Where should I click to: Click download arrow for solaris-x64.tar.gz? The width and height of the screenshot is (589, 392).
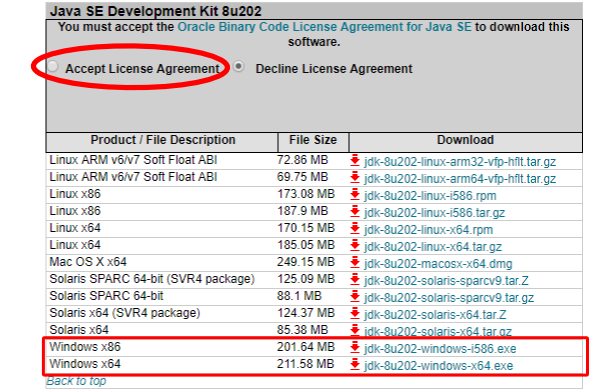point(355,330)
